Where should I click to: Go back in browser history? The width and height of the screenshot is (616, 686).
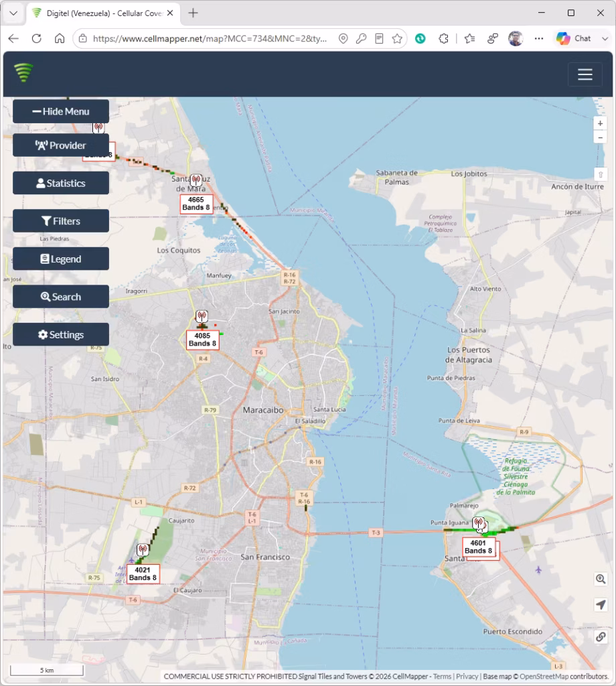[x=13, y=38]
